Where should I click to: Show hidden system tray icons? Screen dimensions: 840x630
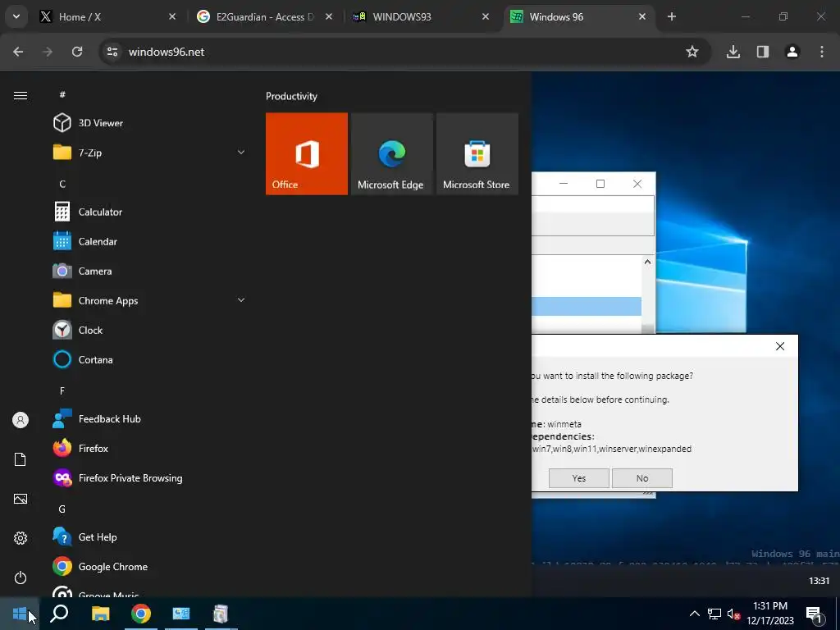click(694, 614)
